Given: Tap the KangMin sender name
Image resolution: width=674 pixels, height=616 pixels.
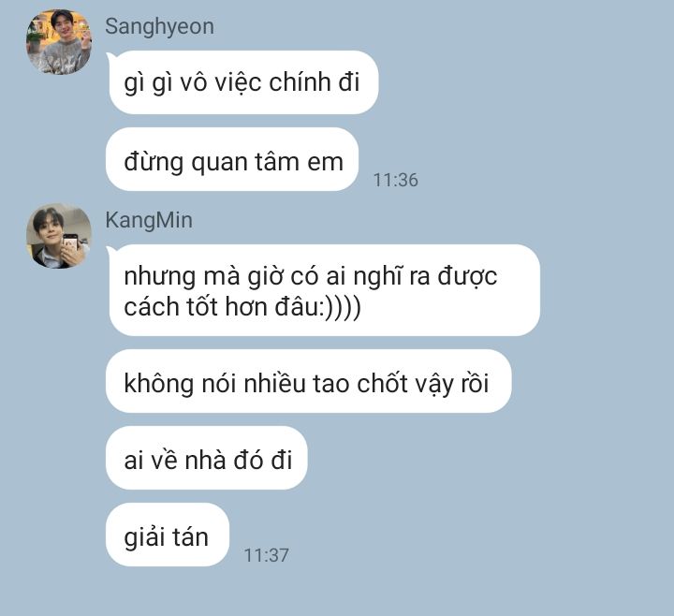Looking at the screenshot, I should click(149, 220).
